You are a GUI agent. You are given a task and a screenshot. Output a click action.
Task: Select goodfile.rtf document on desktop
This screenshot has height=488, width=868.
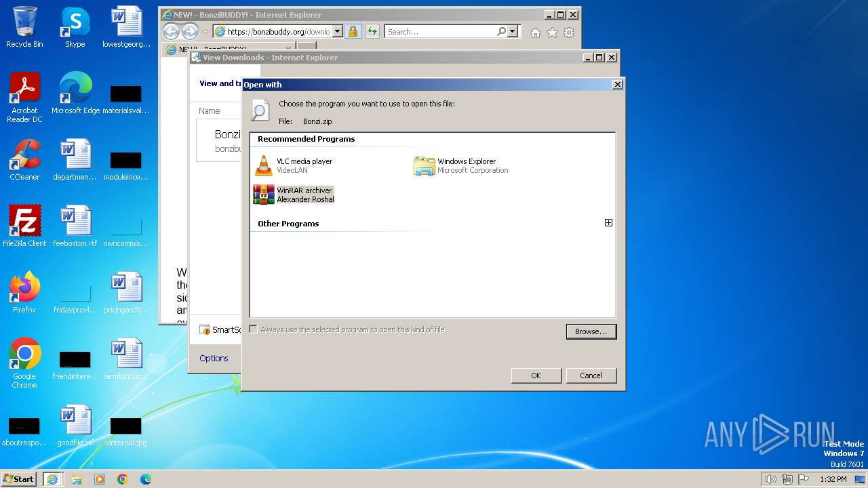coord(75,426)
